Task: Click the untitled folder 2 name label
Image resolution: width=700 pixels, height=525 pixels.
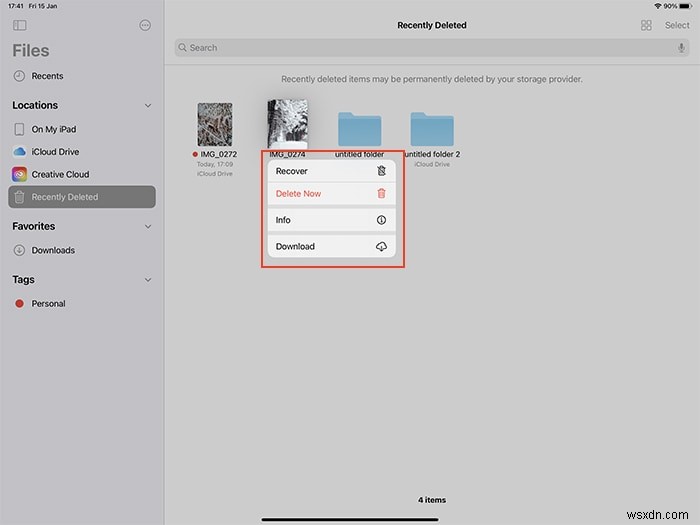Action: point(432,154)
